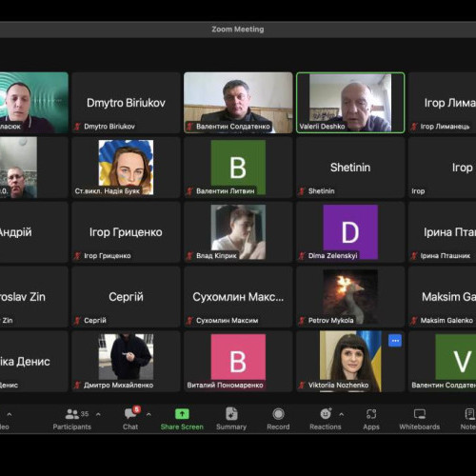This screenshot has height=476, width=476.
Task: Select the Ігор Гриценко participant tile
Action: click(x=126, y=232)
